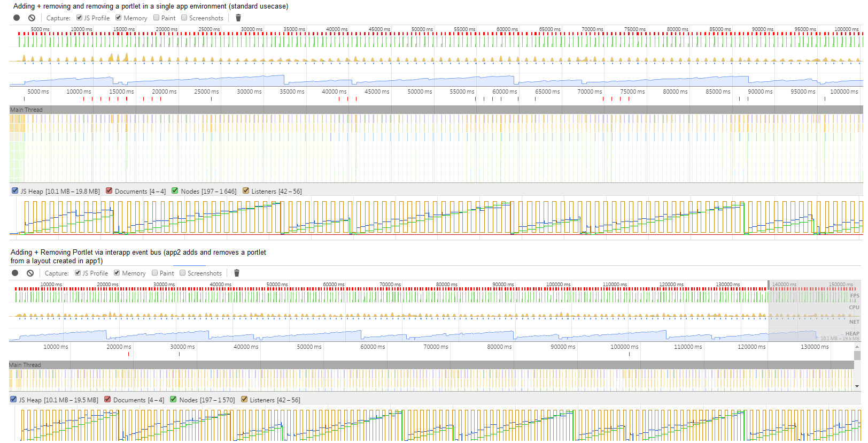Toggle the JS Heap [10.1 MB – 19.8 MB] checkbox

(x=15, y=190)
